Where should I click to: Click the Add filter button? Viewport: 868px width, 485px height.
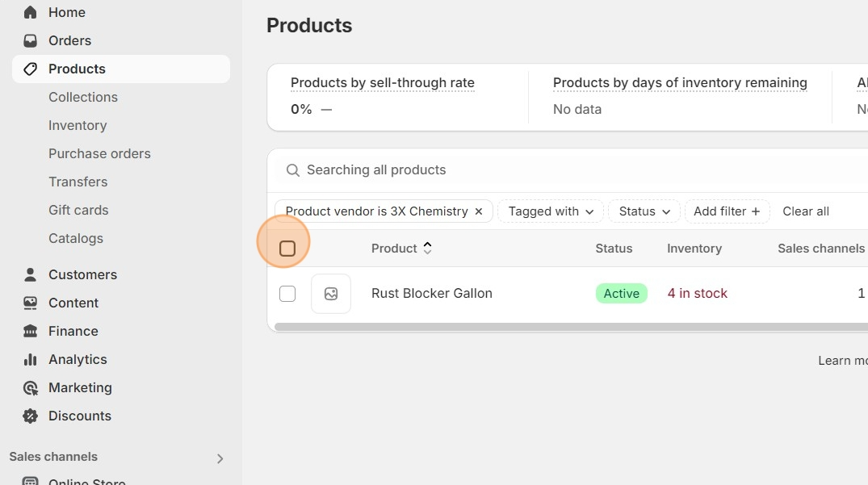pyautogui.click(x=727, y=211)
